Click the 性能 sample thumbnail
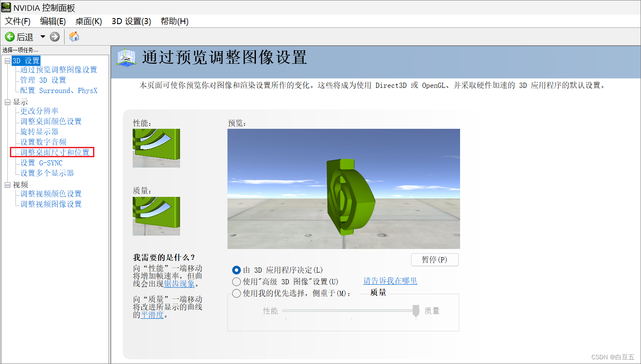 [x=156, y=148]
